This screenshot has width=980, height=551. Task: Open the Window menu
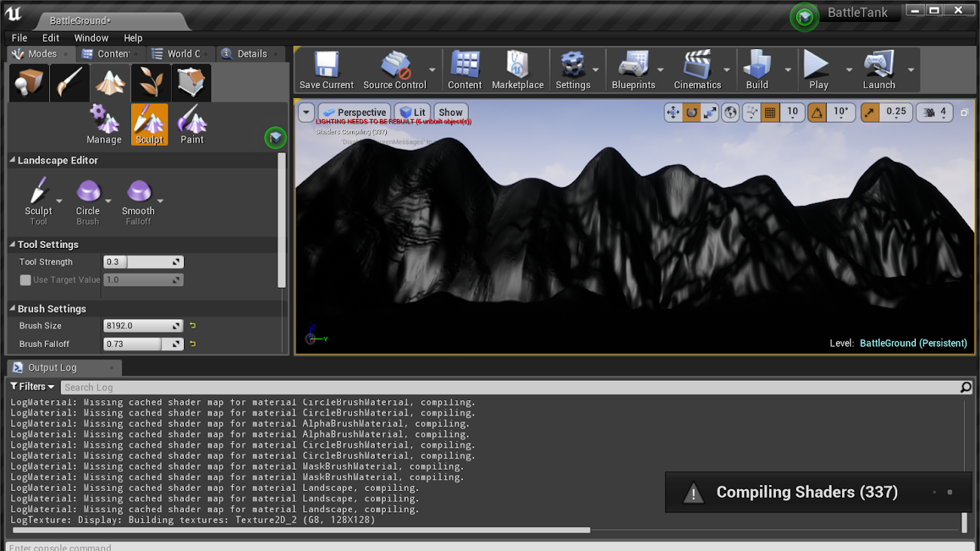91,38
